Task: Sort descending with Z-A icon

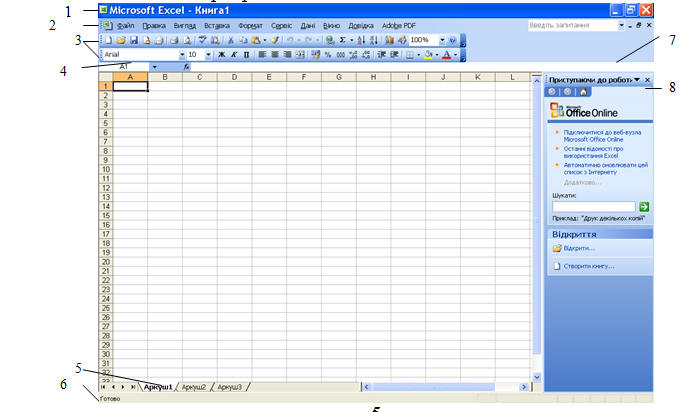Action: [x=374, y=40]
